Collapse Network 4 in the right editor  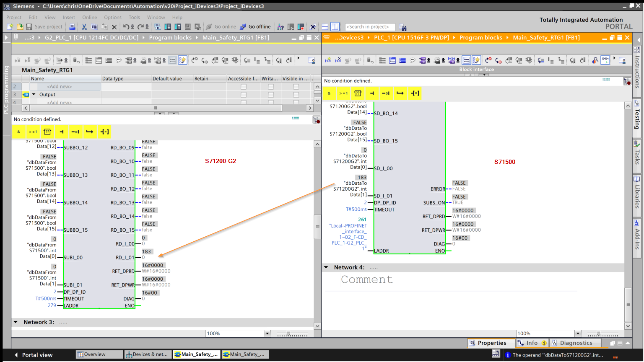click(x=326, y=267)
